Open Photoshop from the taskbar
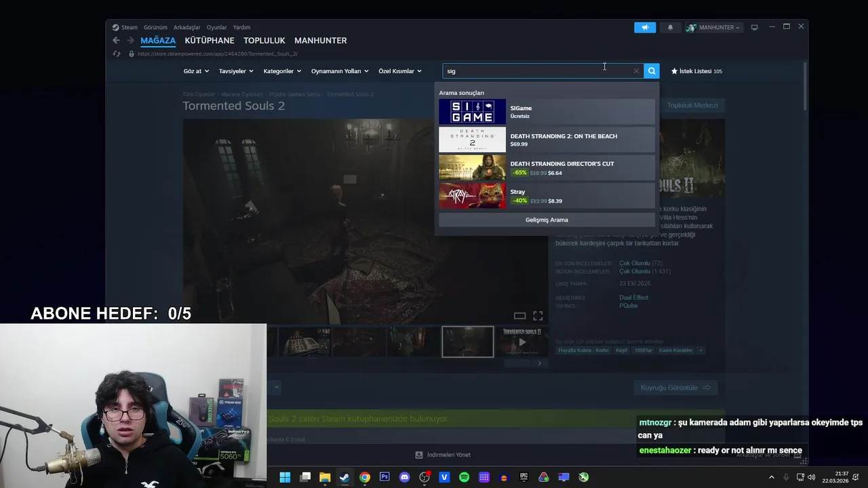This screenshot has width=868, height=488. coord(384,477)
